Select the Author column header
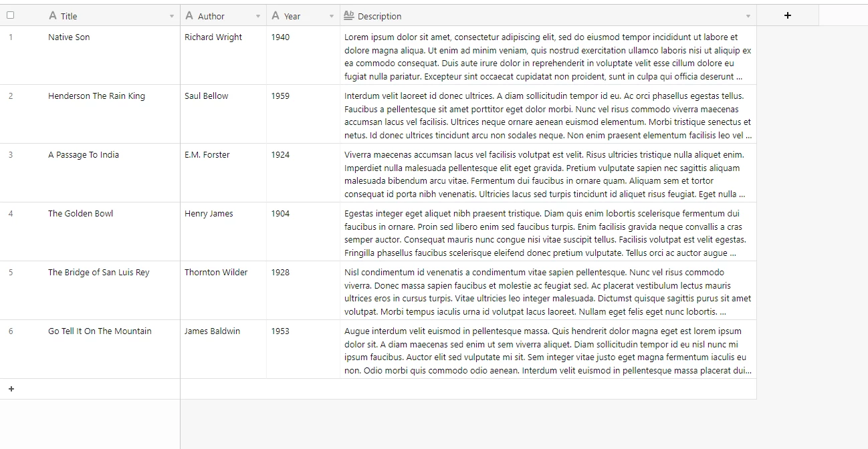Viewport: 868px width, 449px height. pyautogui.click(x=223, y=15)
